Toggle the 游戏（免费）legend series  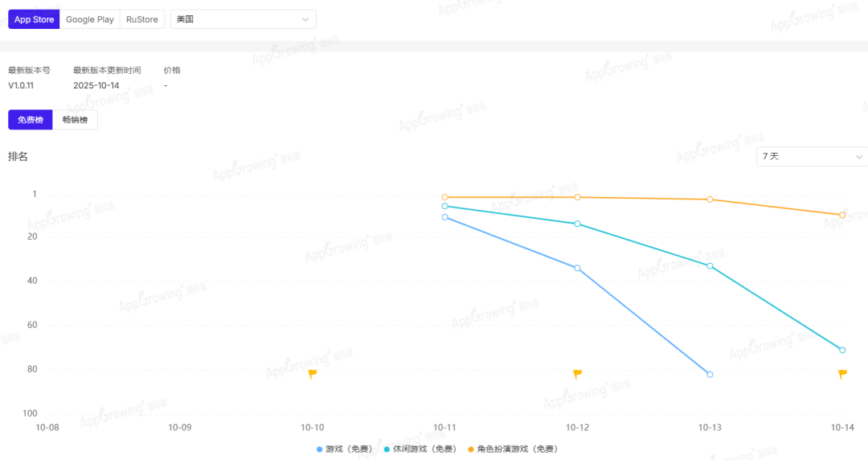(345, 449)
